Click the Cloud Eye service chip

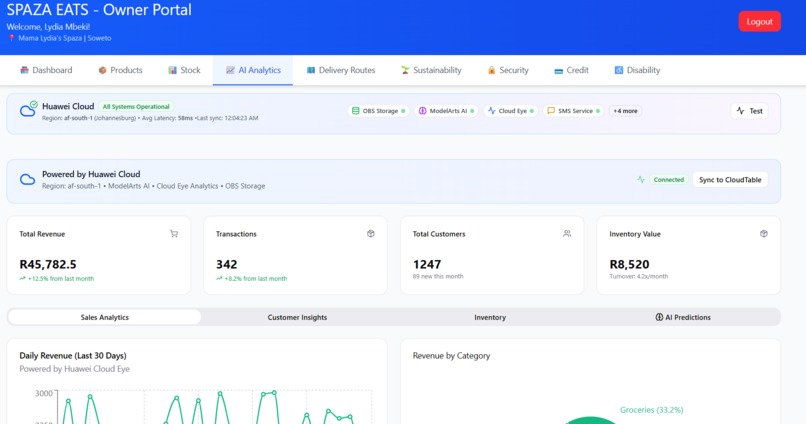pyautogui.click(x=510, y=110)
